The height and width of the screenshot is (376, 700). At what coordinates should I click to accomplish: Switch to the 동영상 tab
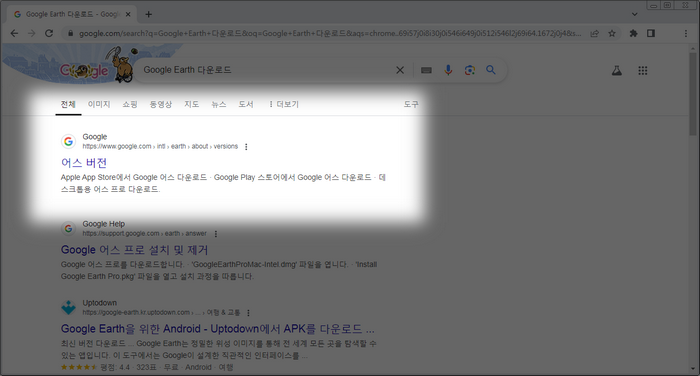tap(161, 104)
